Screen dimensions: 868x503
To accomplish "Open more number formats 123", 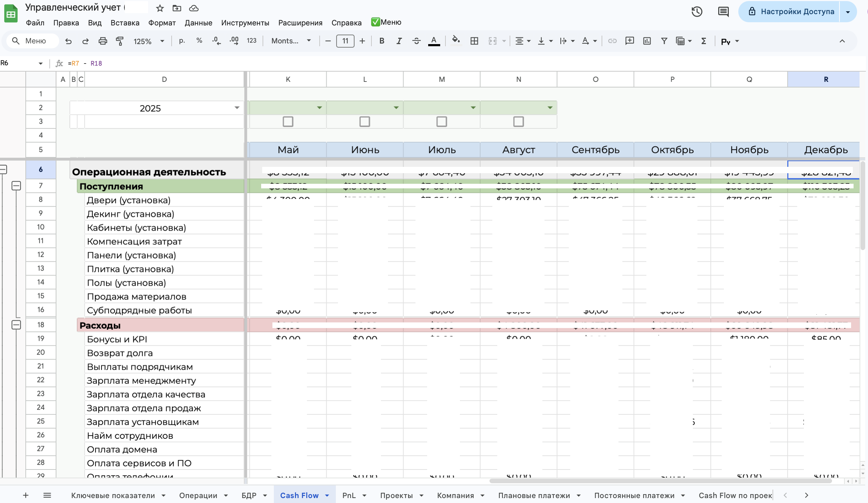I will 251,41.
